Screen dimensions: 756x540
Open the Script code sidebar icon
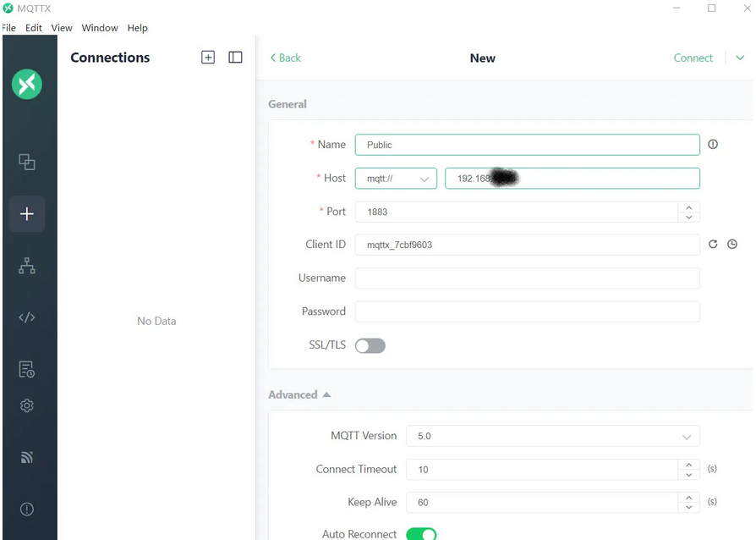[27, 317]
